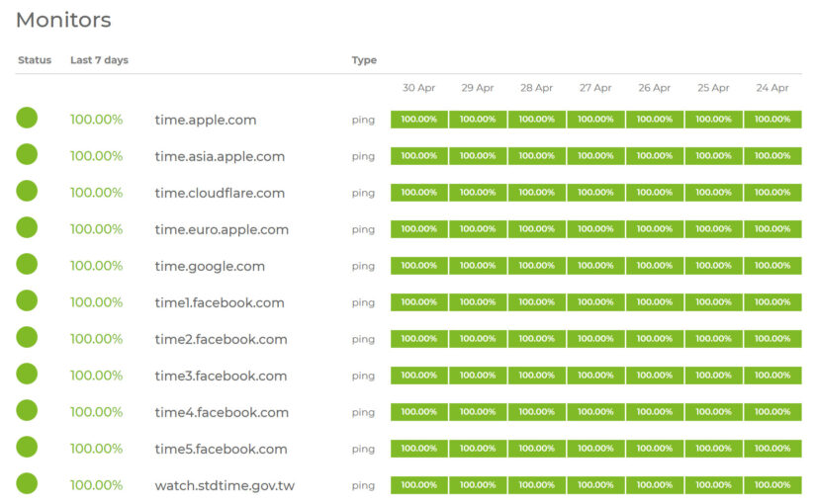
Task: Click the green status dot for time.apple.com
Action: tap(27, 118)
